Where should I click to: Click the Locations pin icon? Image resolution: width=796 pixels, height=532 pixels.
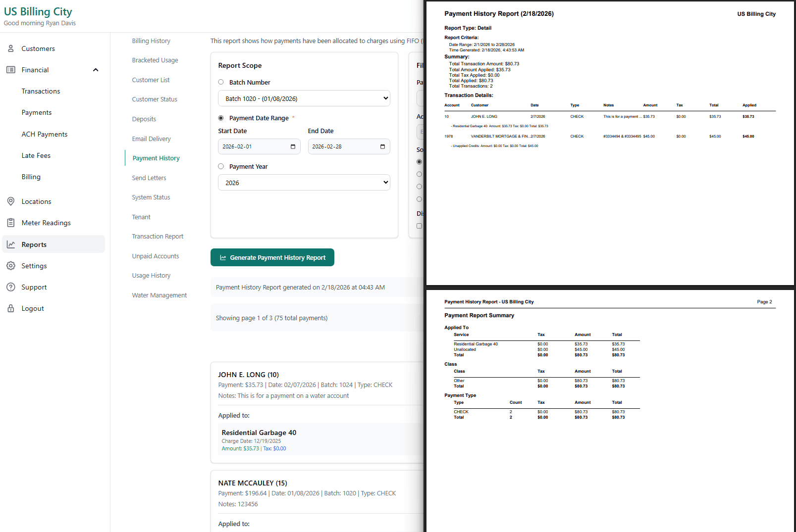(x=11, y=201)
